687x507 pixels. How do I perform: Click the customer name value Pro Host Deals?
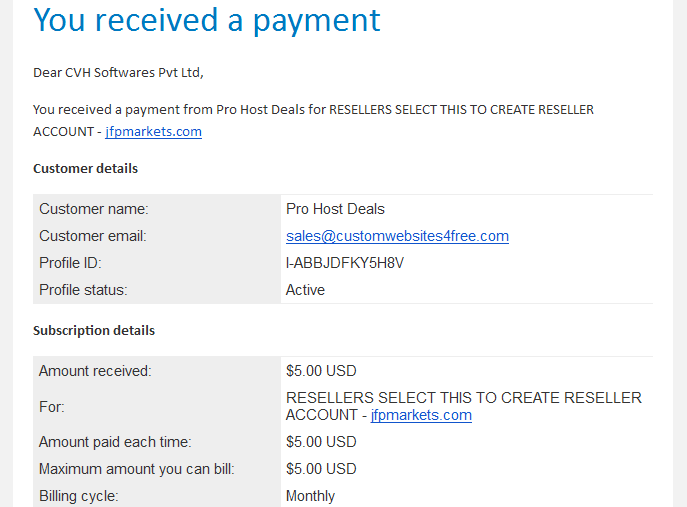tap(335, 209)
